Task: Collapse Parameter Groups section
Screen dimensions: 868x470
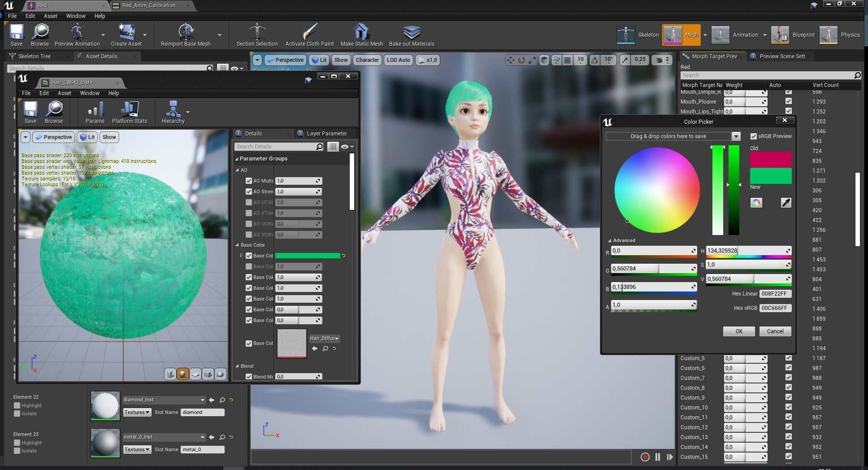Action: coord(237,159)
